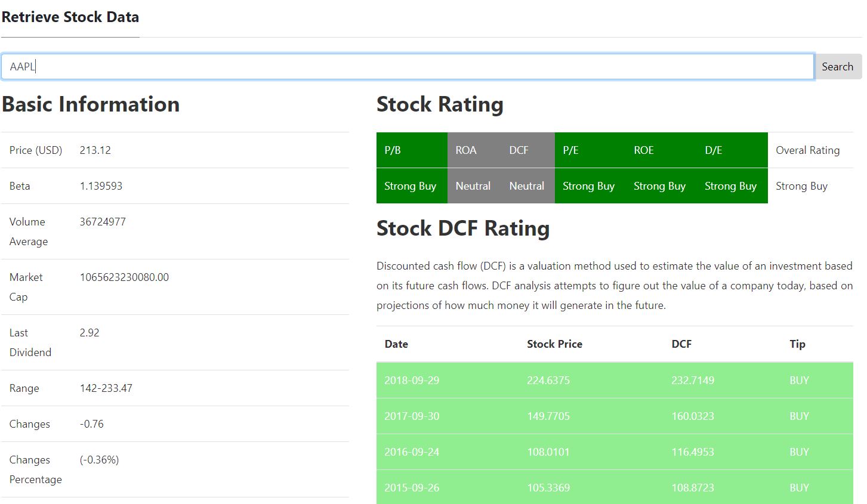The width and height of the screenshot is (867, 504).
Task: Select last dividend value 2.92
Action: pos(90,333)
